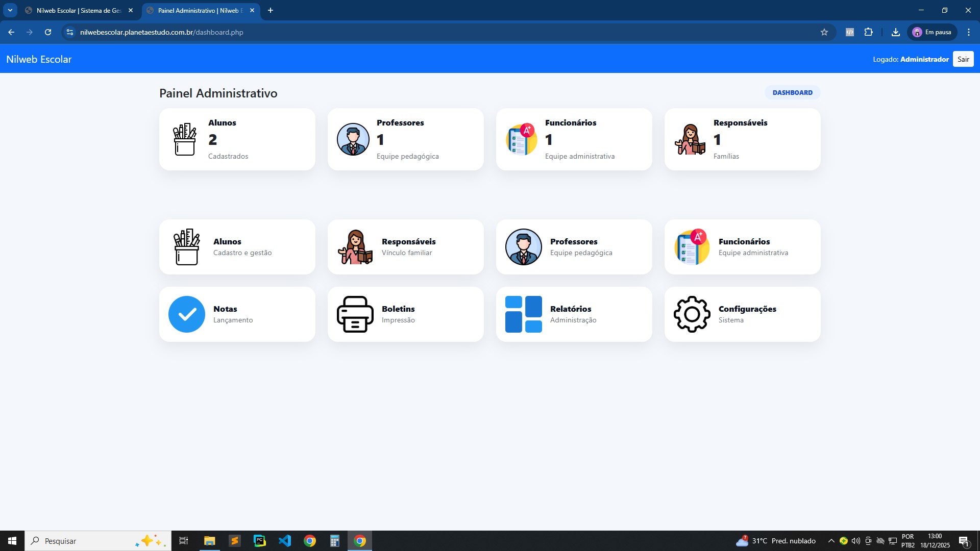Click the blue checkmark icon on Notas card
980x551 pixels.
(x=186, y=314)
